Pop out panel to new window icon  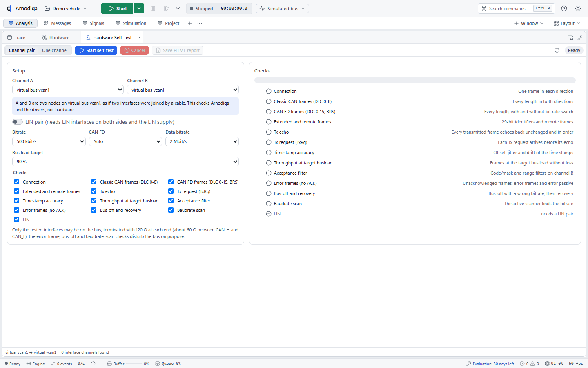570,38
